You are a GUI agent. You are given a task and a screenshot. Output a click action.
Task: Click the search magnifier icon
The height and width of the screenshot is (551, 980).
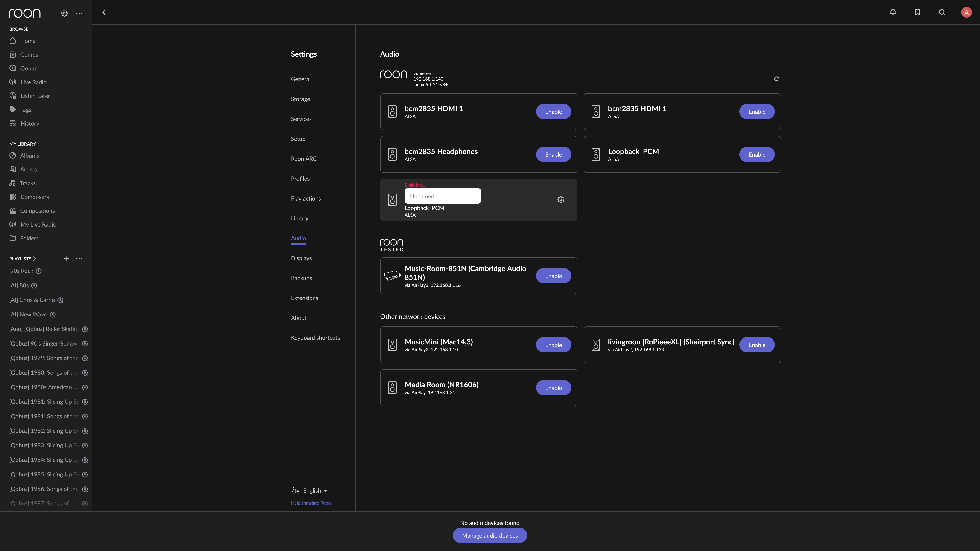coord(942,13)
